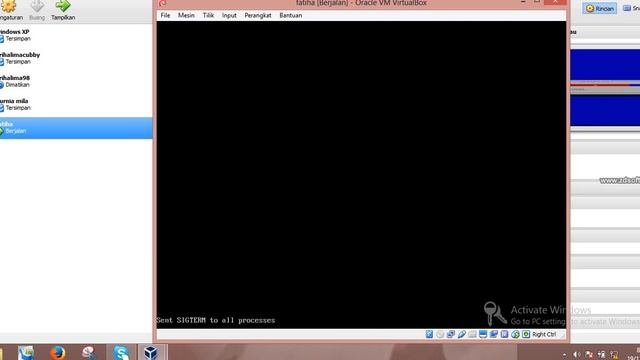Click the Right Ctrl host key indicator
640x360 pixels.
tap(544, 334)
